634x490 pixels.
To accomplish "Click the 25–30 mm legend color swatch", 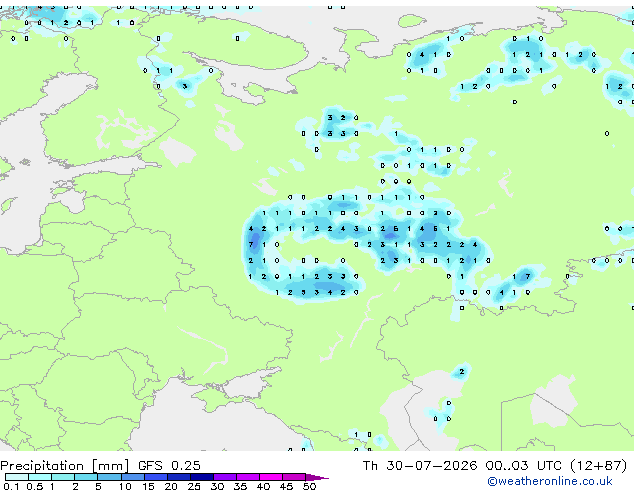I will click(x=202, y=477).
